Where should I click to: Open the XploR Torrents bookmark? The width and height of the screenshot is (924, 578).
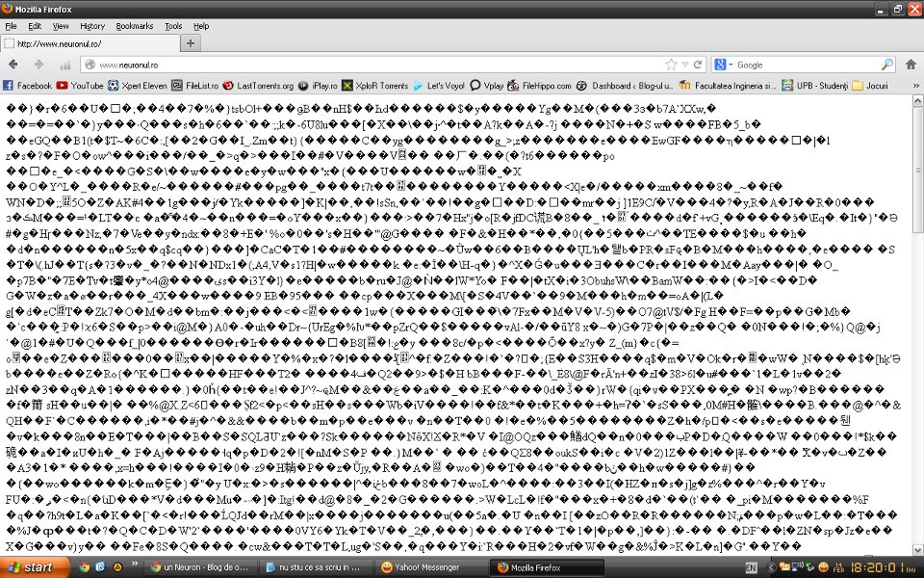374,86
